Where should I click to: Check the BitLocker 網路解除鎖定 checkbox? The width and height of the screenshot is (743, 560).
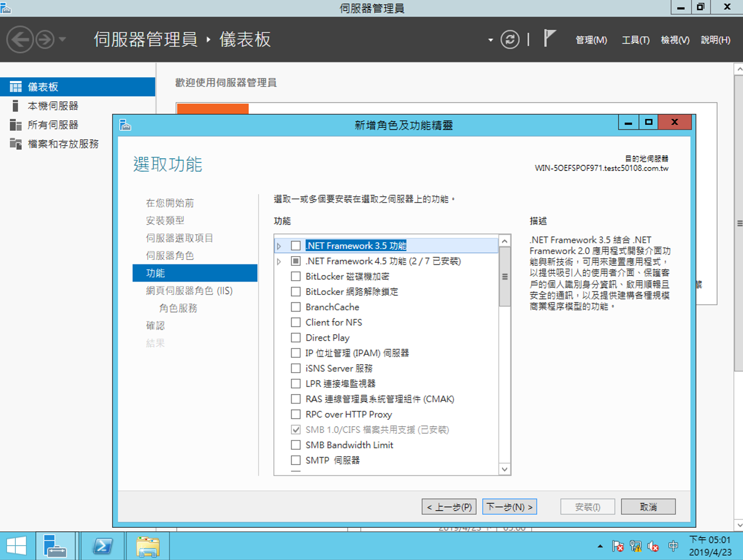point(296,291)
